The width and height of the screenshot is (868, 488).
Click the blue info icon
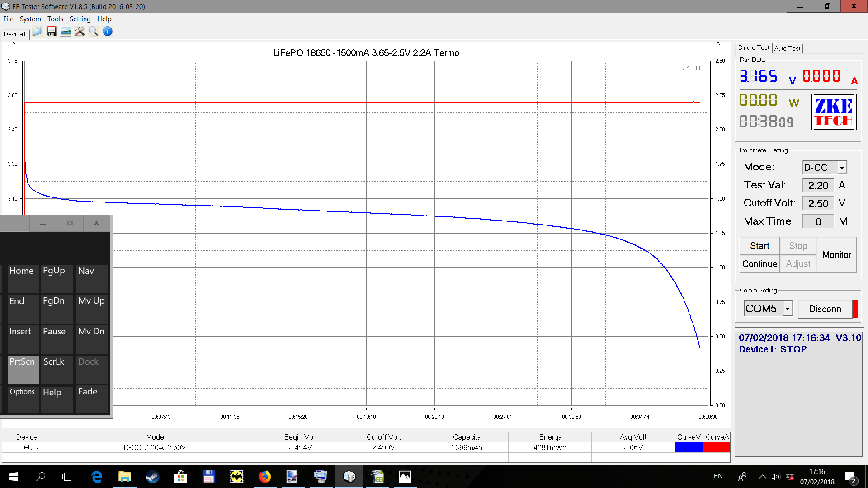coord(108,32)
